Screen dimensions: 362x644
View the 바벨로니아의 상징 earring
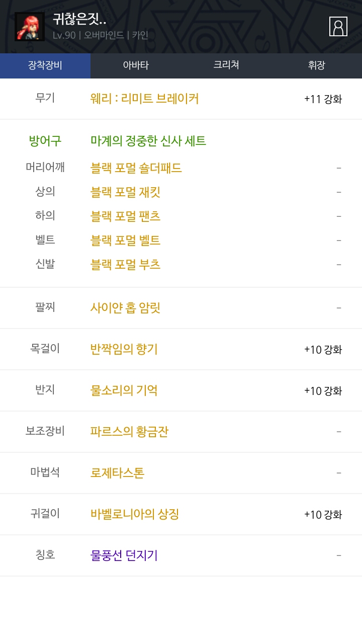(x=135, y=514)
